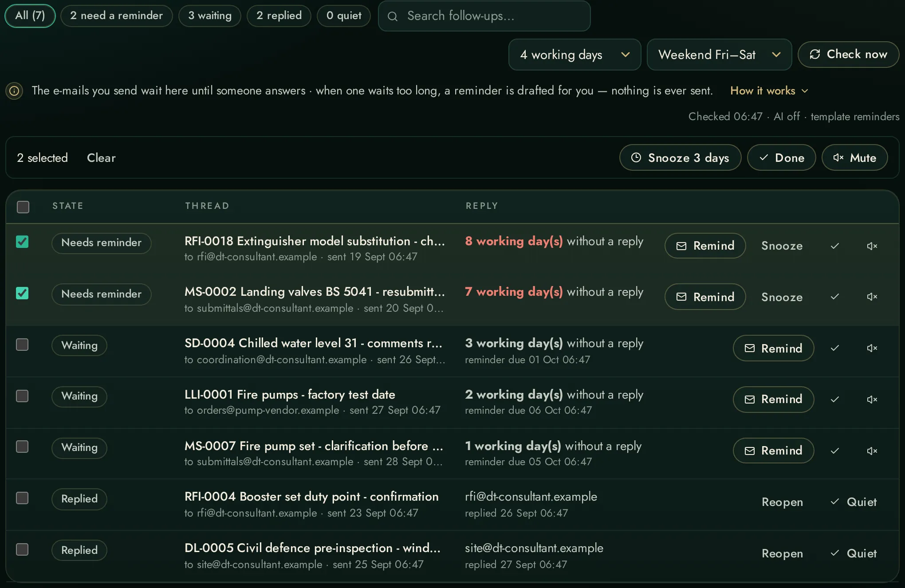Filter by 2 replied
The height and width of the screenshot is (588, 905).
point(279,16)
